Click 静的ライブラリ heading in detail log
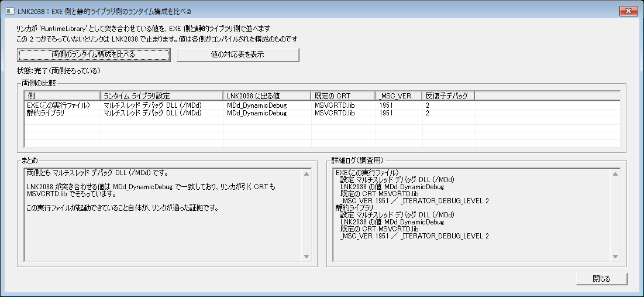The height and width of the screenshot is (297, 644). 354,207
